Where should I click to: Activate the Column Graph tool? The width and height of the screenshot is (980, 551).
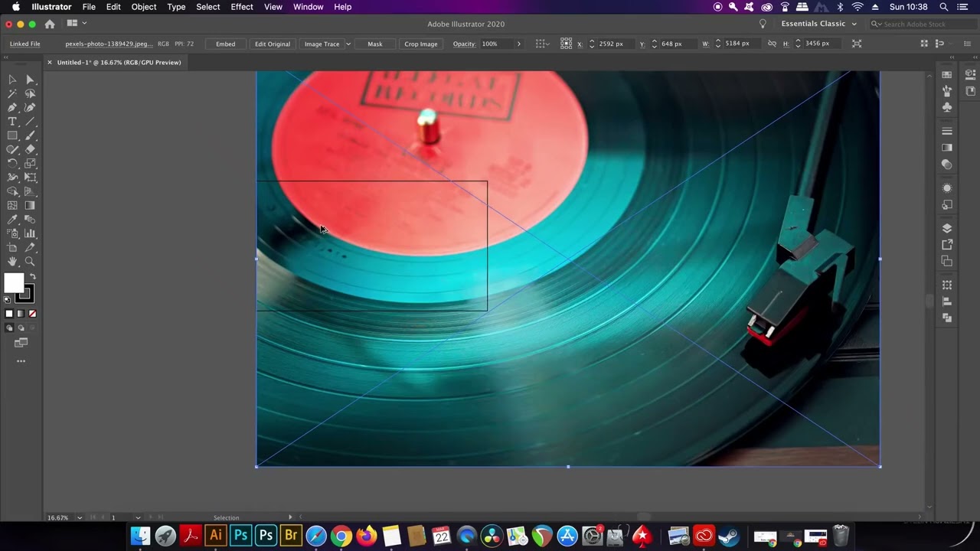(30, 233)
